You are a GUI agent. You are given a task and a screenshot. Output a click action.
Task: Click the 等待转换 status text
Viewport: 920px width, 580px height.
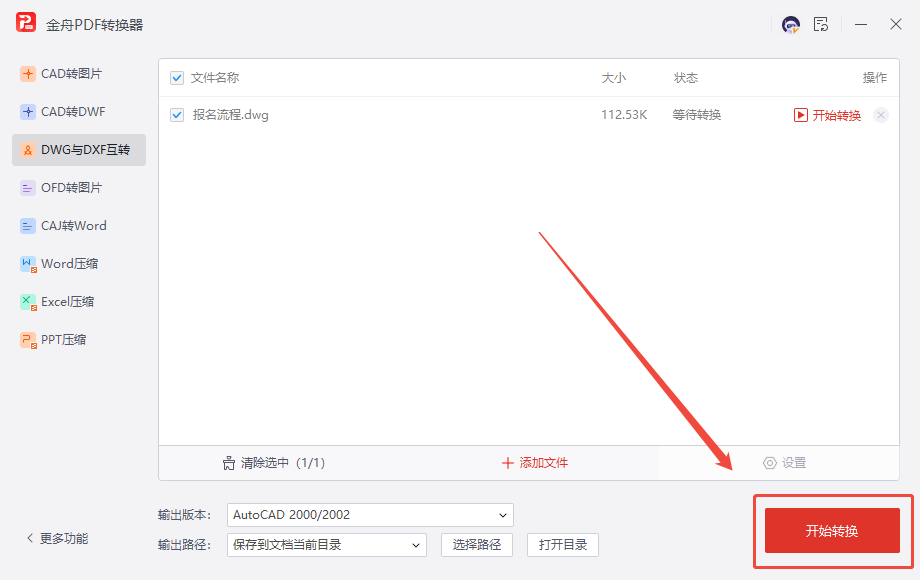click(x=696, y=115)
